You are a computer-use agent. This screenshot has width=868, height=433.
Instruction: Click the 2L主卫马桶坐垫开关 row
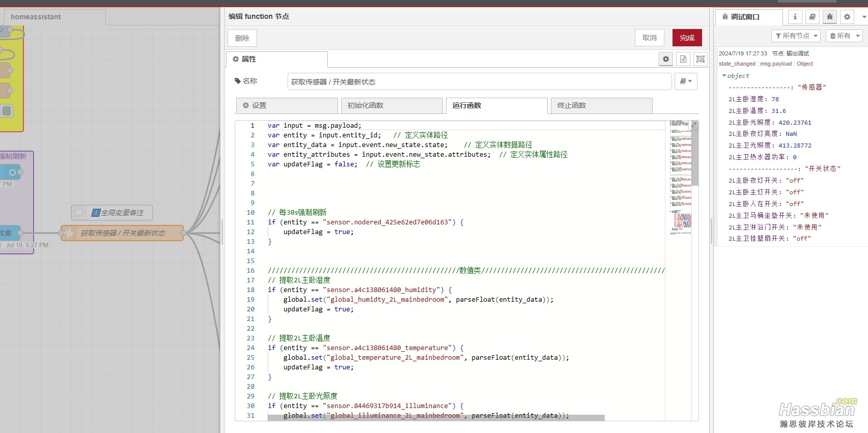pyautogui.click(x=779, y=215)
